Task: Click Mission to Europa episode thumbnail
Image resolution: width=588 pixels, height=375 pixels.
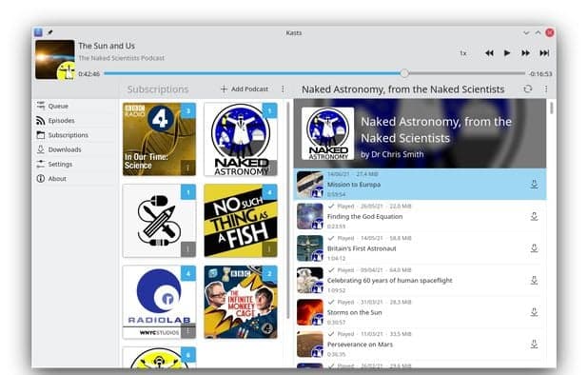Action: coord(310,185)
